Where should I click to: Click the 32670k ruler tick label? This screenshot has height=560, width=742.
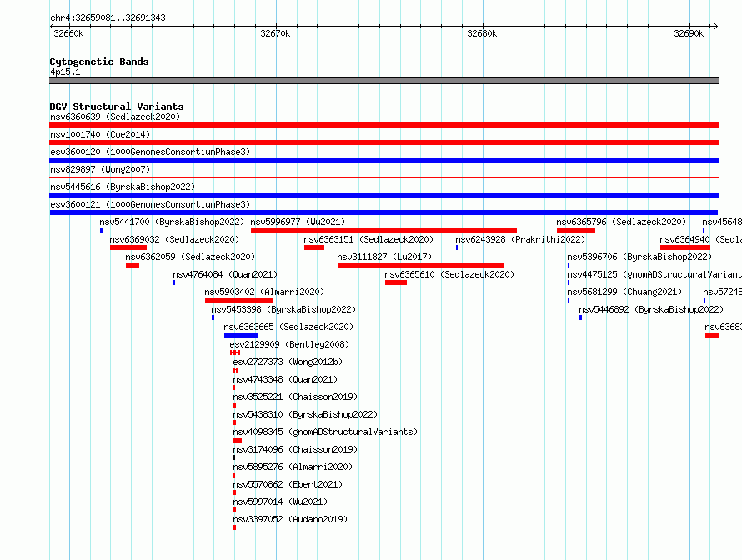(x=275, y=33)
